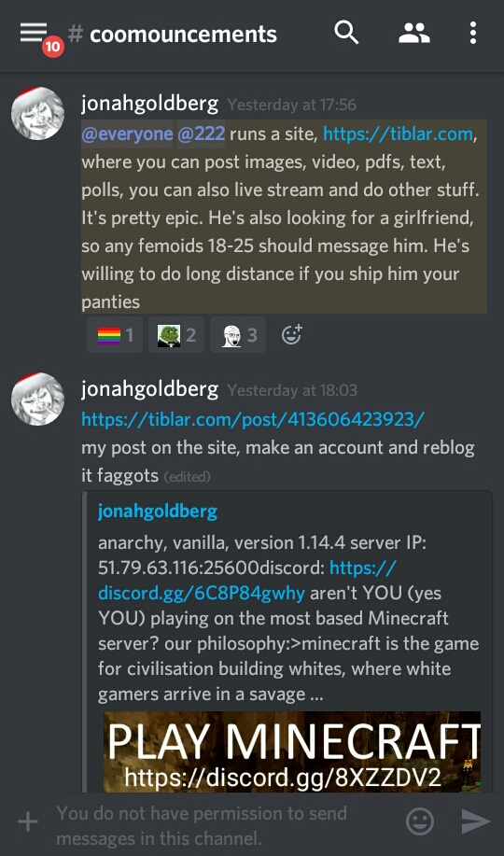
Task: Open the hamburger navigation menu
Action: pyautogui.click(x=34, y=33)
